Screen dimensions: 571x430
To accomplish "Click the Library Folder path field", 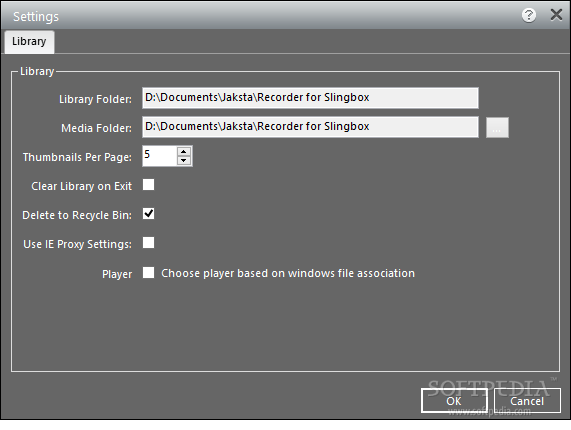I will (x=310, y=98).
